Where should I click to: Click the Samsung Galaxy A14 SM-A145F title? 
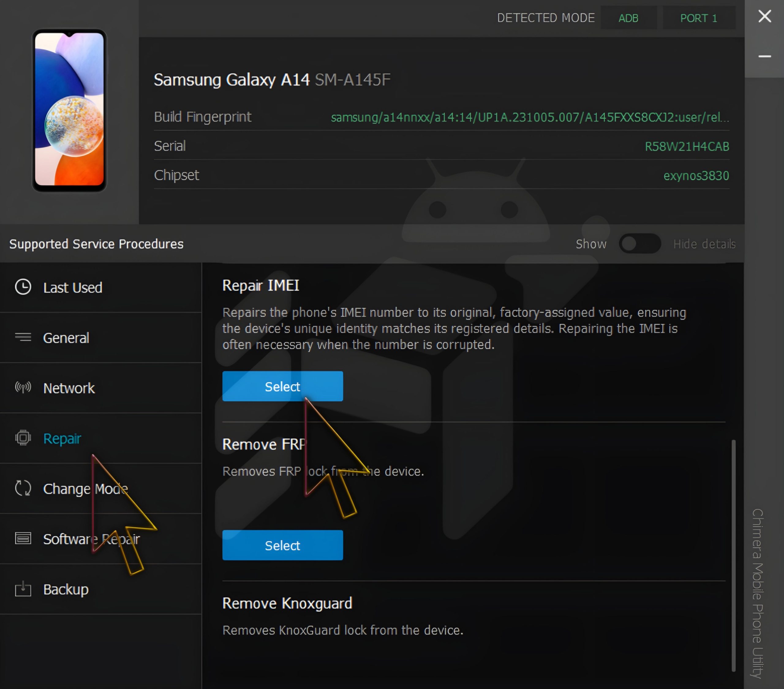pos(272,80)
